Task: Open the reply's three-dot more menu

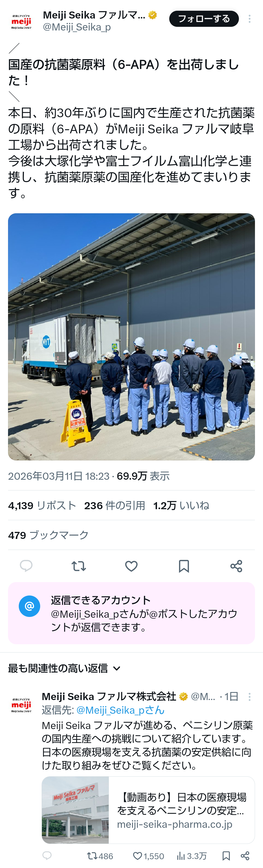Action: [x=249, y=697]
